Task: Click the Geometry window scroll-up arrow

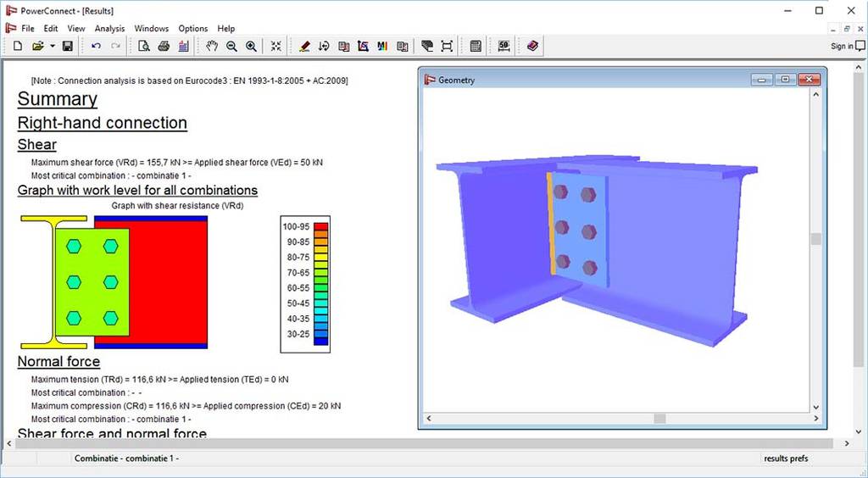Action: coord(815,95)
